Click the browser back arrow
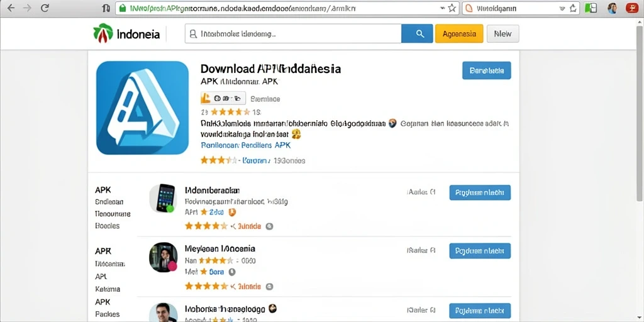The width and height of the screenshot is (644, 322). [x=11, y=8]
